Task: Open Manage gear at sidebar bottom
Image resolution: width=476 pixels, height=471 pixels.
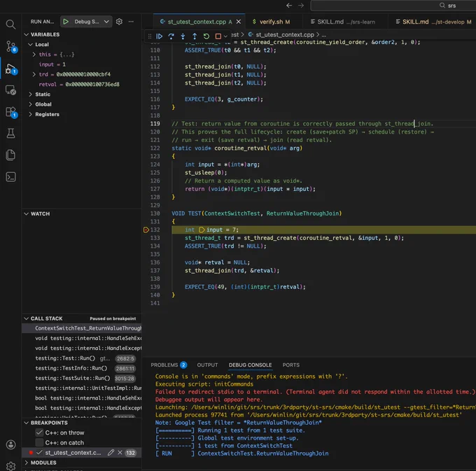Action: [11, 466]
